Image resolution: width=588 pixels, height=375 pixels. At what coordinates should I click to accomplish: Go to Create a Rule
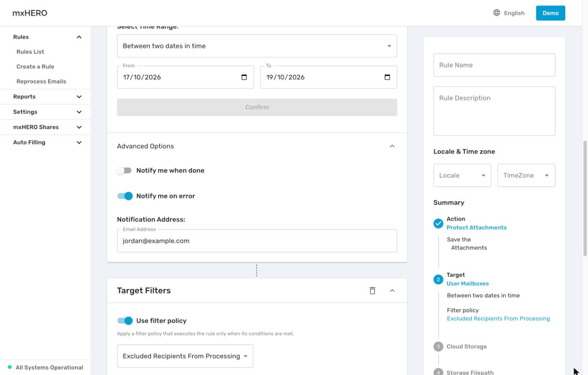coord(35,67)
